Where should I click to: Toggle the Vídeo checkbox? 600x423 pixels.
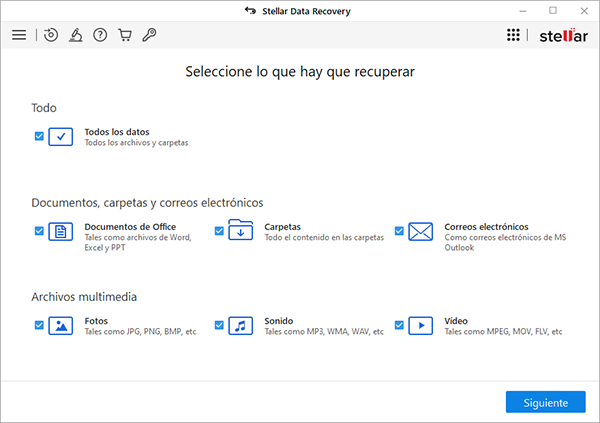(x=399, y=325)
